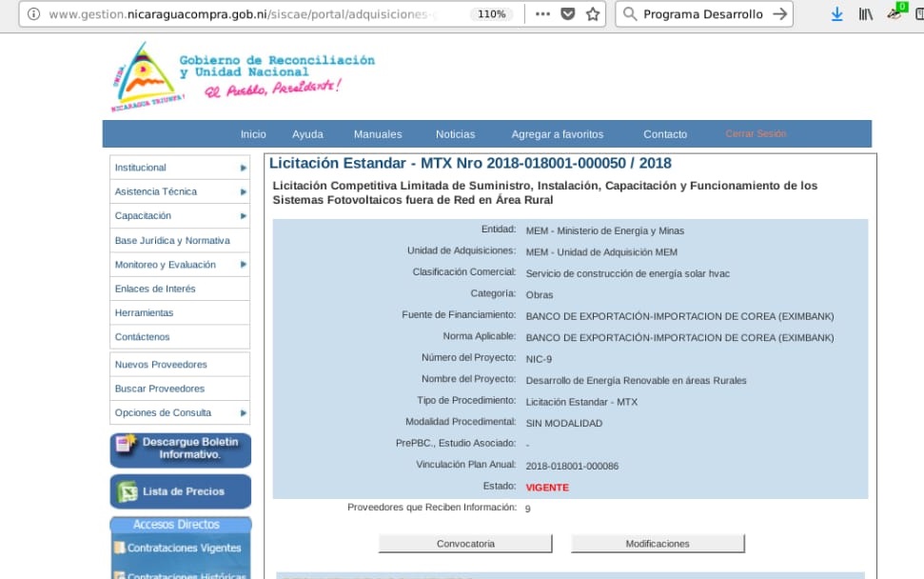Click the Licitación Estandar heading title
The image size is (924, 579).
470,164
